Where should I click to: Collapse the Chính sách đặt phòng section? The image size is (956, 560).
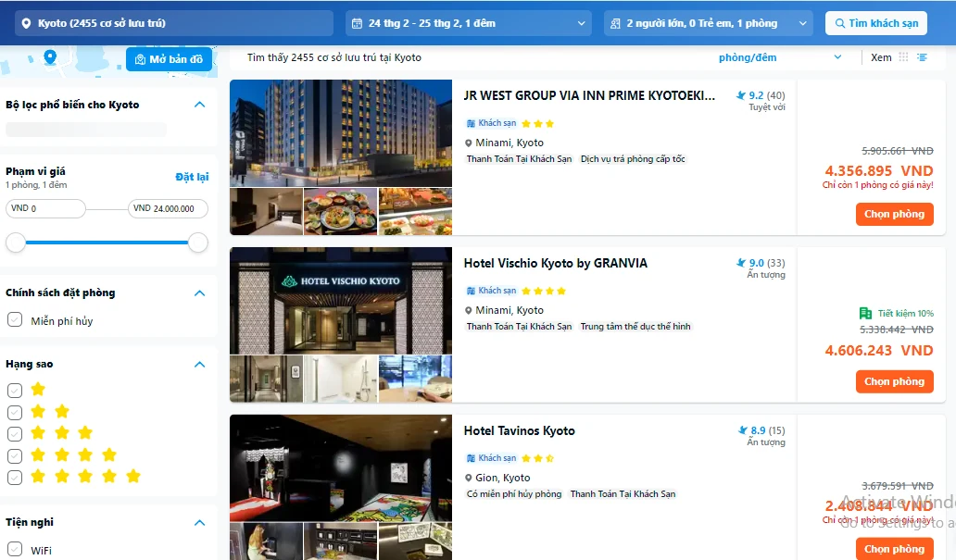click(x=199, y=293)
